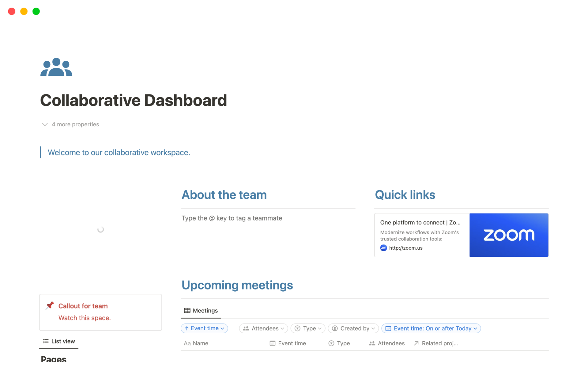Click the Event time column calendar icon

(272, 343)
